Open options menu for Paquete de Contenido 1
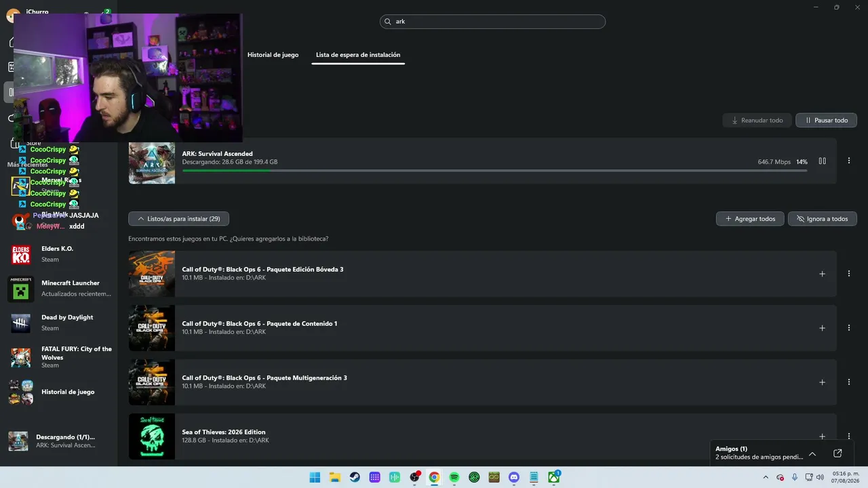 click(x=849, y=328)
